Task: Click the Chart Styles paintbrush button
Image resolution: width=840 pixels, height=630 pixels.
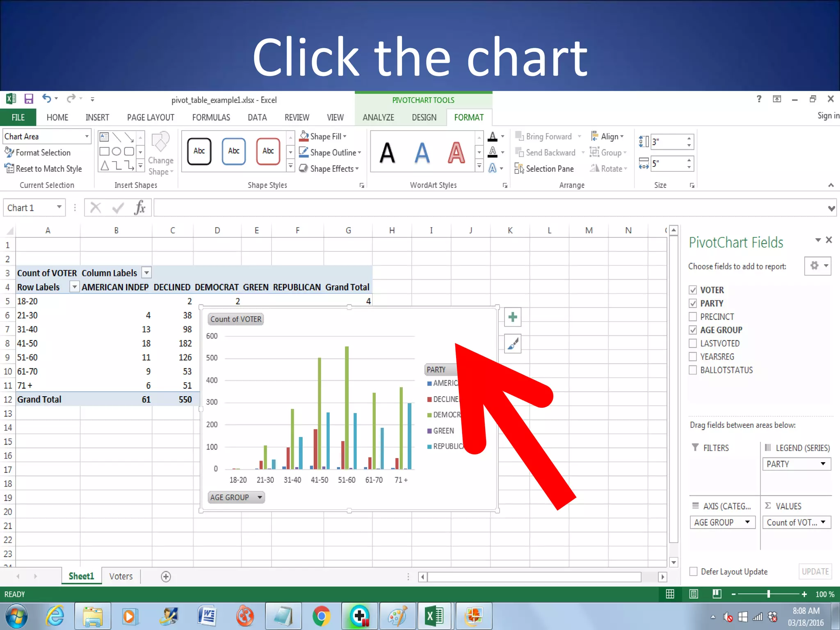Action: [x=512, y=344]
